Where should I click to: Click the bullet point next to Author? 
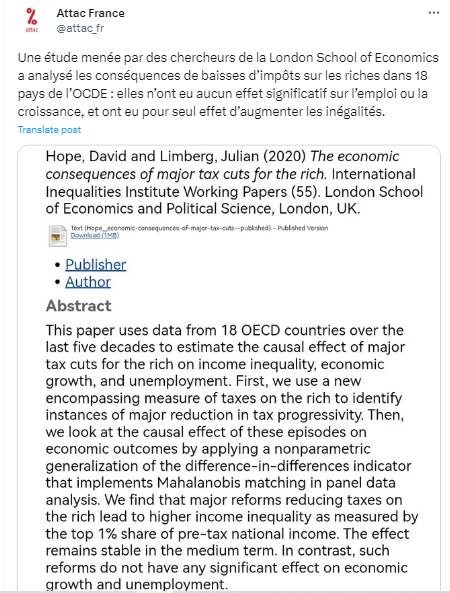pyautogui.click(x=57, y=282)
